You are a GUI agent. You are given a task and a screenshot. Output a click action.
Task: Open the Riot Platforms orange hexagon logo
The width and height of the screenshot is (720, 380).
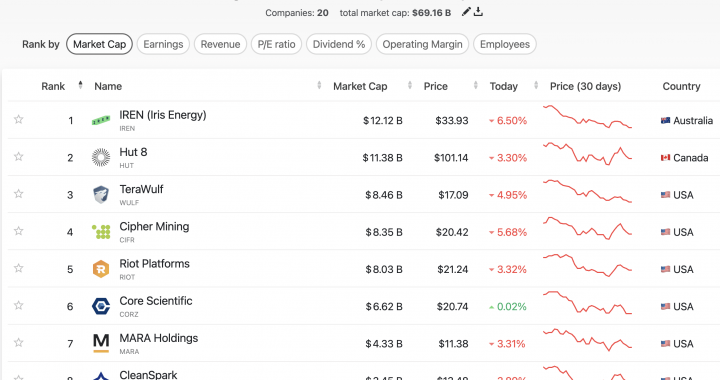tap(101, 269)
